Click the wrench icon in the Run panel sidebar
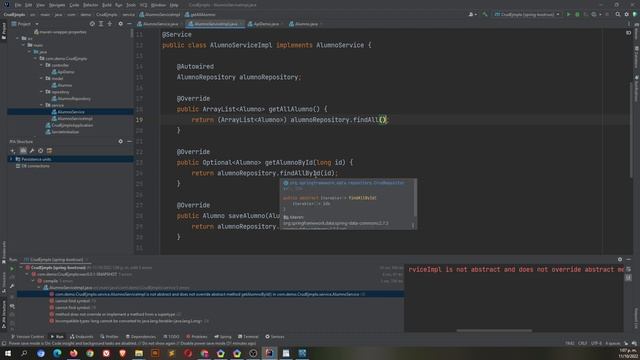This screenshot has width=640, height=360. pos(12,287)
